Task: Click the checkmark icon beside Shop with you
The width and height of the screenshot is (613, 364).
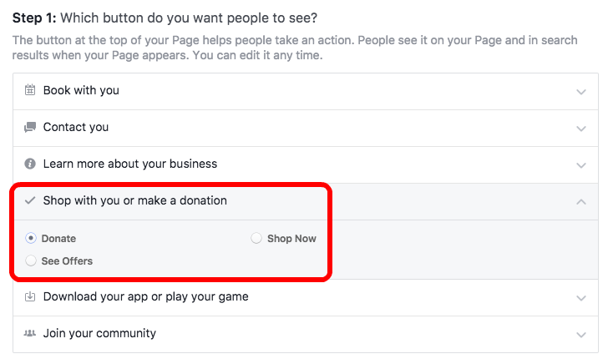Action: [x=30, y=200]
